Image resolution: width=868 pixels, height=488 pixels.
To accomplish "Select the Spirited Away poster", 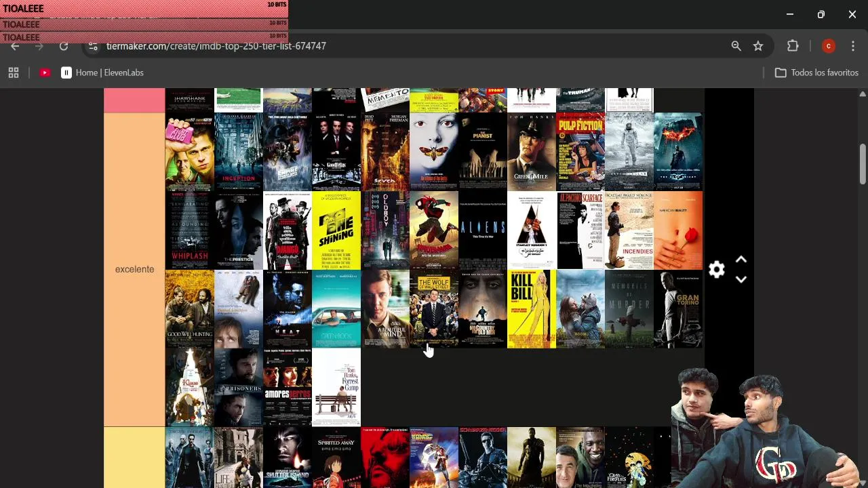I will pos(336,457).
